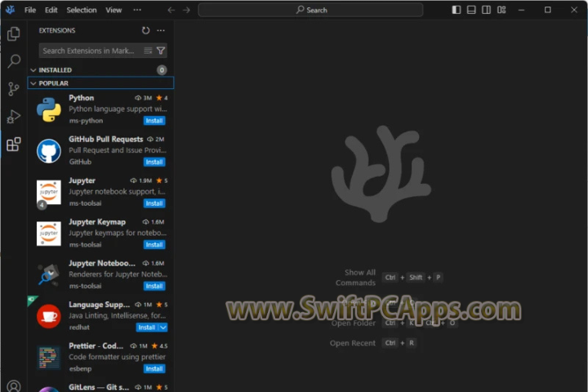Open Customize Layout icon
The height and width of the screenshot is (392, 588).
coord(501,10)
